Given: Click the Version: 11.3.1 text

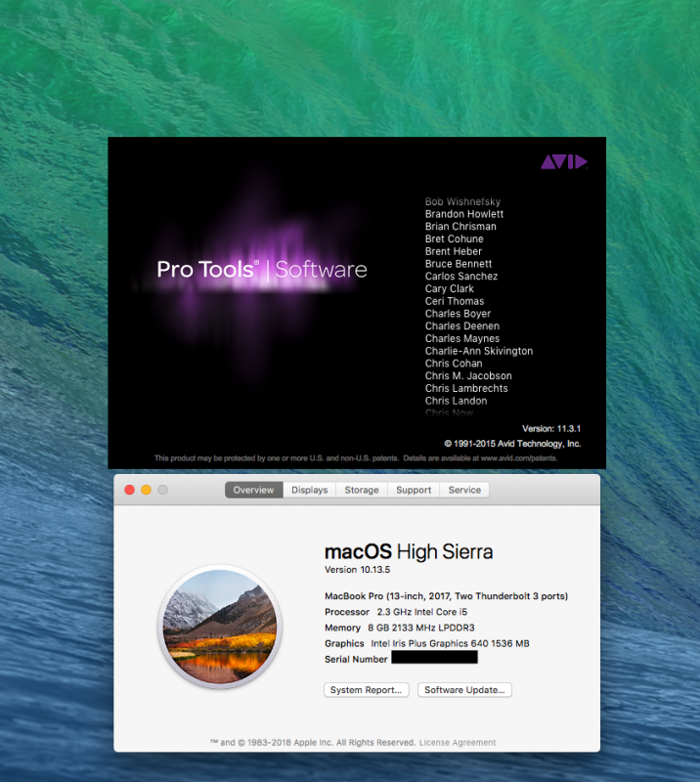Looking at the screenshot, I should [x=551, y=428].
